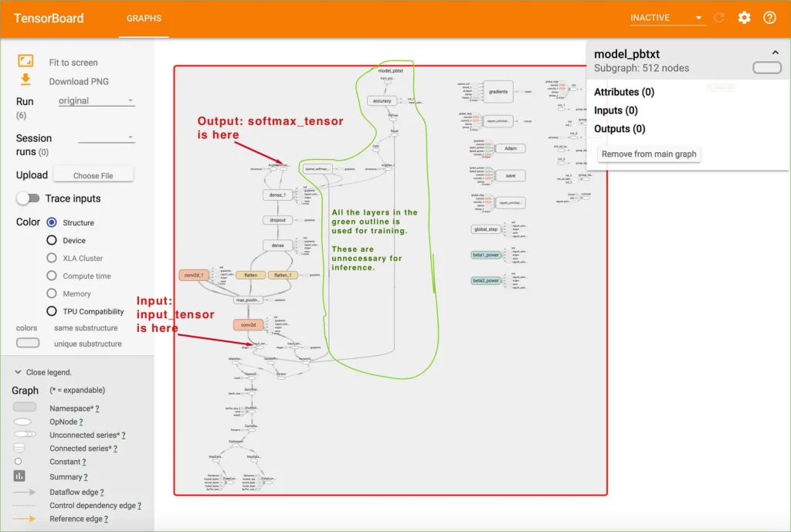Click the Unconnected series legend icon
The width and height of the screenshot is (791, 532).
(25, 434)
